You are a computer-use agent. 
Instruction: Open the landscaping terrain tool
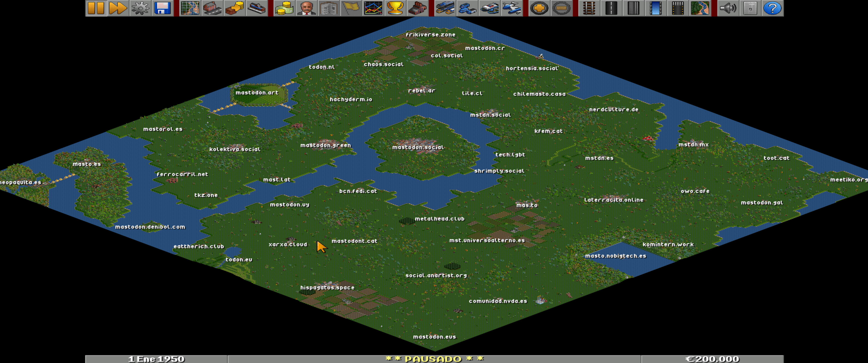[700, 8]
